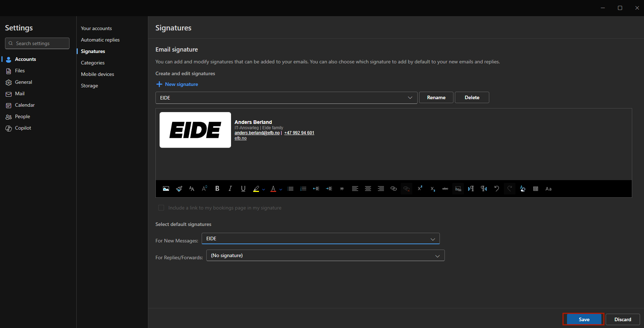The height and width of the screenshot is (328, 644).
Task: Insert a table
Action: (535, 189)
